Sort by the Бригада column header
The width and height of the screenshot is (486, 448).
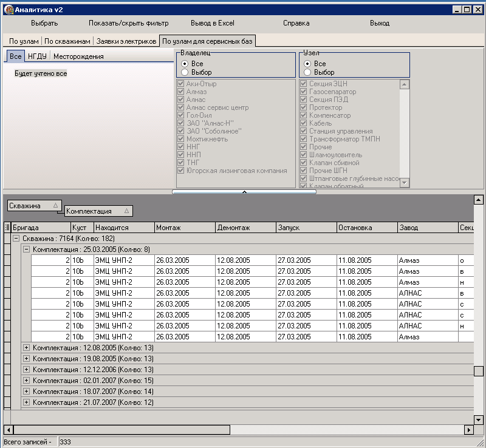tap(41, 228)
